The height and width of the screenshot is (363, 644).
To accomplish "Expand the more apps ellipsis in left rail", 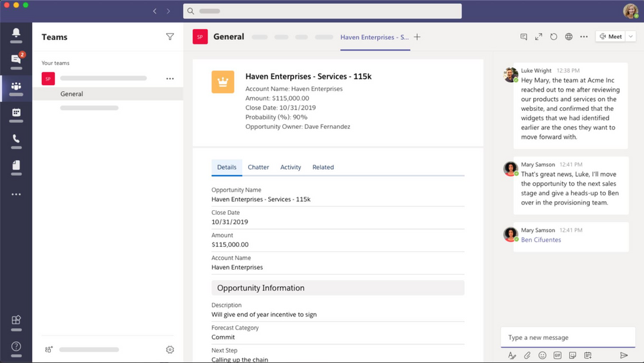I will click(16, 194).
